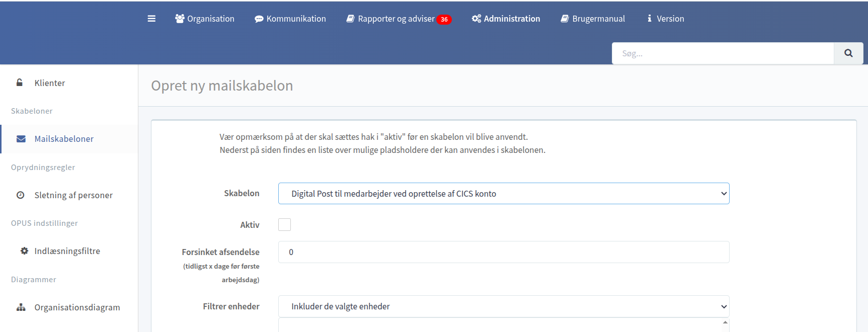Show the Version info page
868x332 pixels.
click(665, 19)
